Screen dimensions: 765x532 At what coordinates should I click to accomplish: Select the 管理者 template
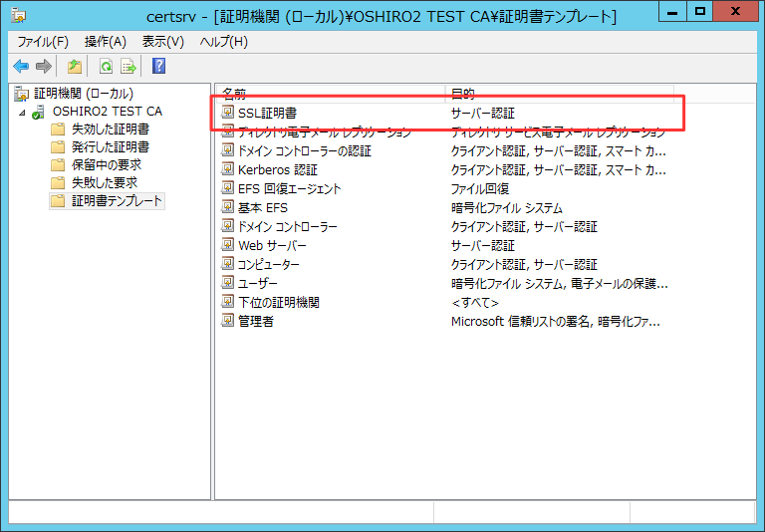(256, 321)
